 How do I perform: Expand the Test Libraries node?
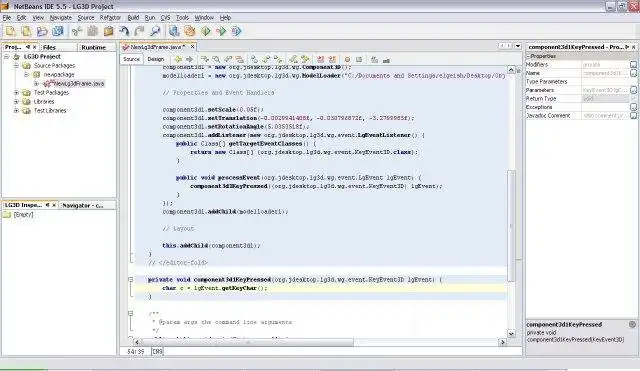click(x=16, y=111)
